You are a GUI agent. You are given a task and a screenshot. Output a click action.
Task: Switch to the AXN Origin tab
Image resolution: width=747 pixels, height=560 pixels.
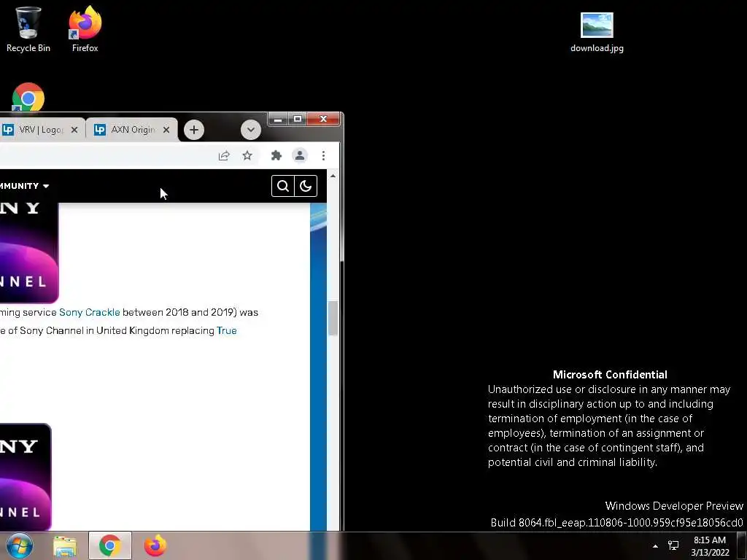[133, 130]
